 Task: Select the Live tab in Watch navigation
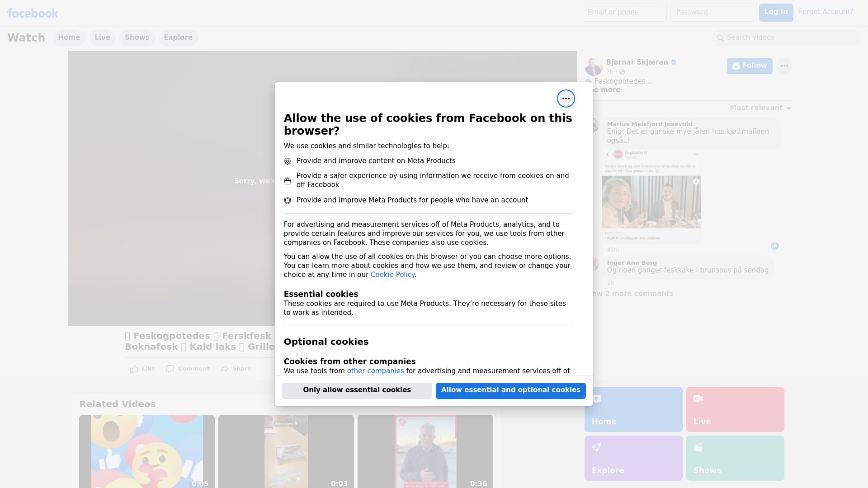(102, 38)
